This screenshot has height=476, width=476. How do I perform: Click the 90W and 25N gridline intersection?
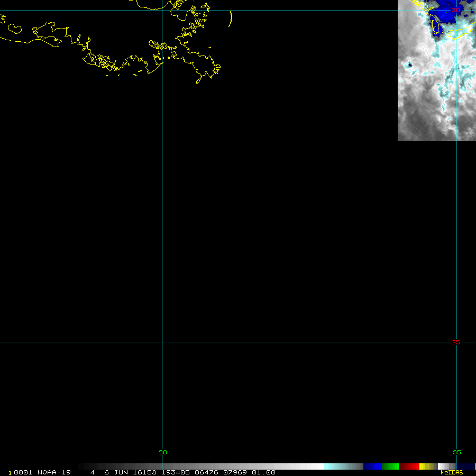point(162,343)
